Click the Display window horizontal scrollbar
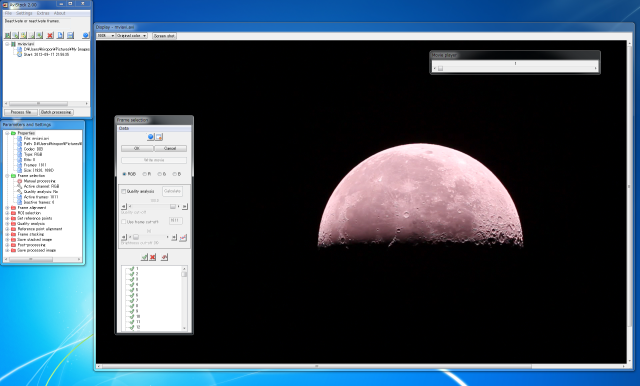Image resolution: width=640 pixels, height=386 pixels. point(360,366)
